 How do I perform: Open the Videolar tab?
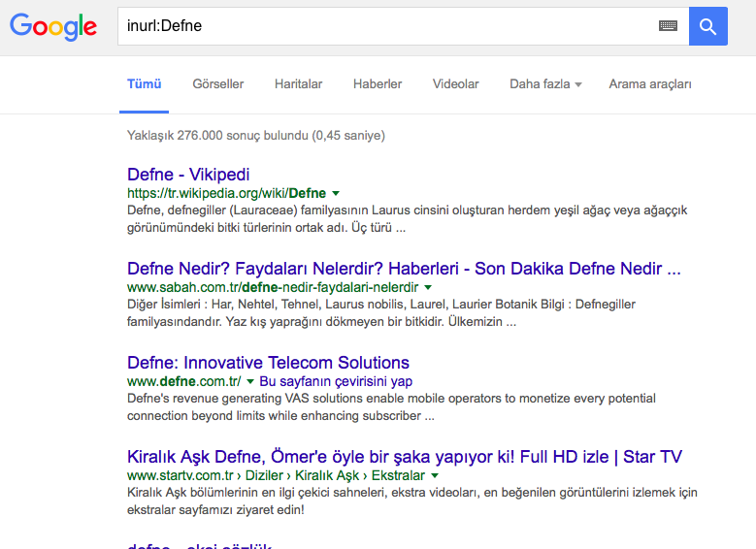pyautogui.click(x=455, y=83)
